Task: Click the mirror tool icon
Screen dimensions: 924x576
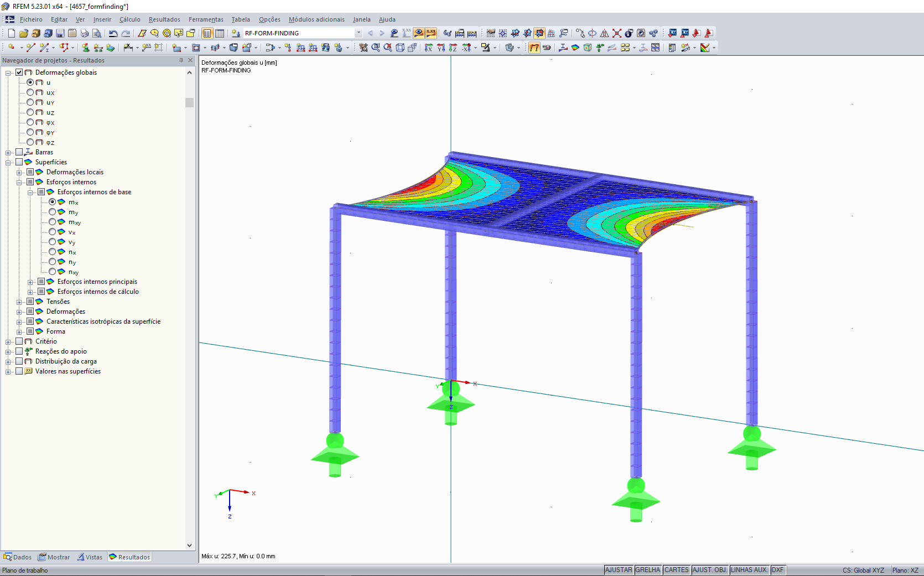Action: 605,33
